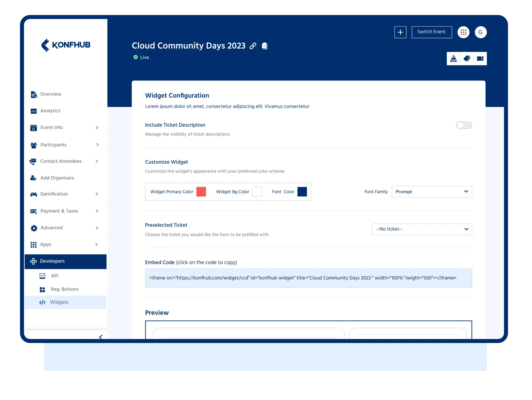532x400 pixels.
Task: Click the Customize Widget heading
Action: (166, 162)
